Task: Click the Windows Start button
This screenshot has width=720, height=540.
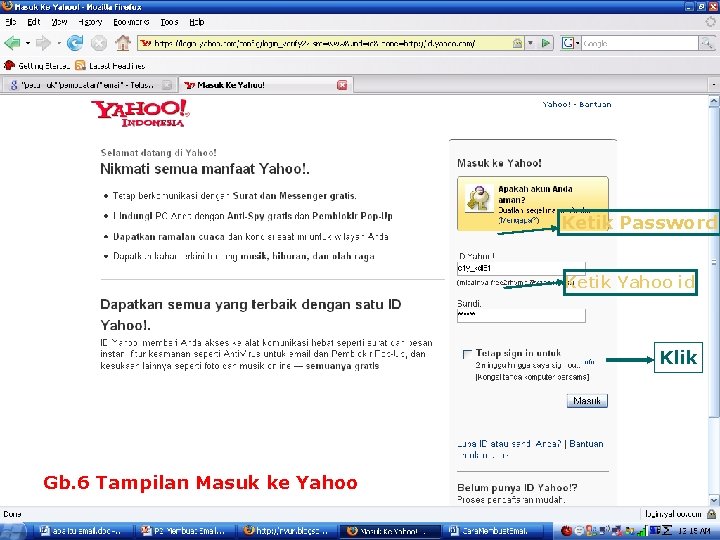Action: tap(13, 531)
